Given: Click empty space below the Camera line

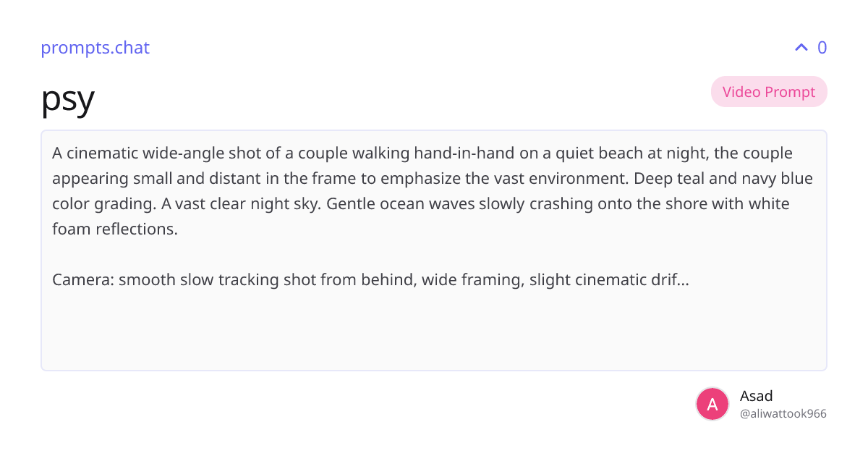Looking at the screenshot, I should click(434, 329).
